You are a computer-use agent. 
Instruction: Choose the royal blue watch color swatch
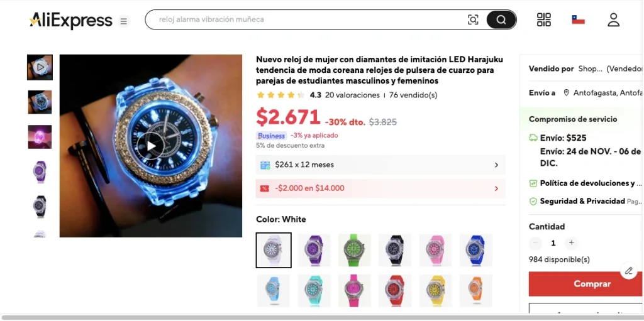point(475,250)
